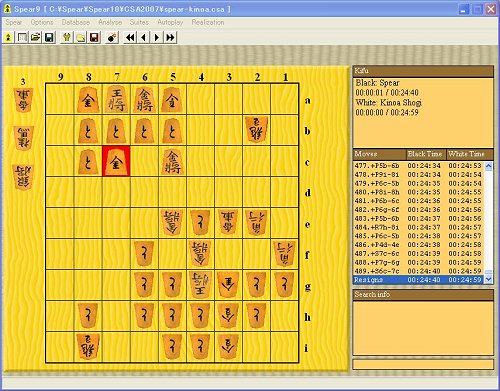Click the Spear9 title bar app icon
The width and height of the screenshot is (500, 391).
pos(7,9)
